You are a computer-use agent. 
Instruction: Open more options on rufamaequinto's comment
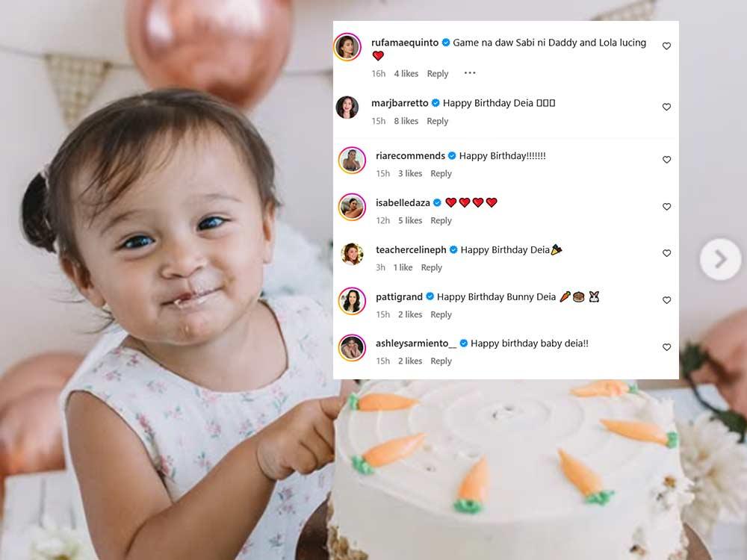[x=469, y=73]
